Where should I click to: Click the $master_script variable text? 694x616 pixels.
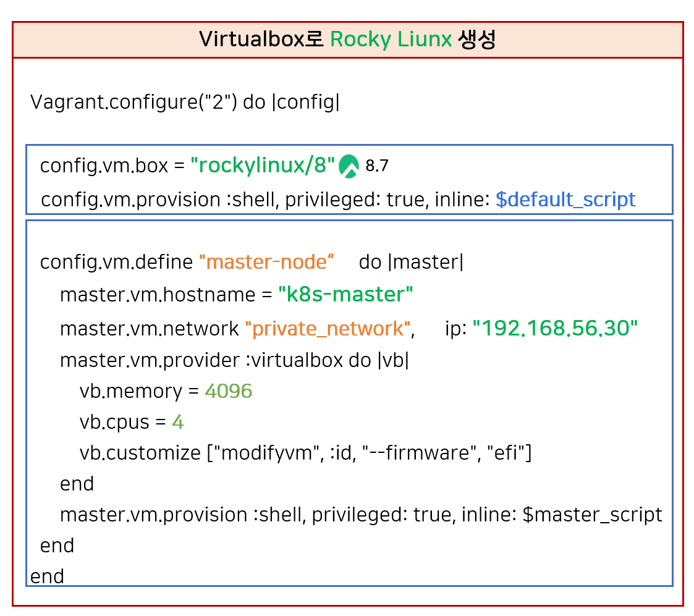click(592, 515)
